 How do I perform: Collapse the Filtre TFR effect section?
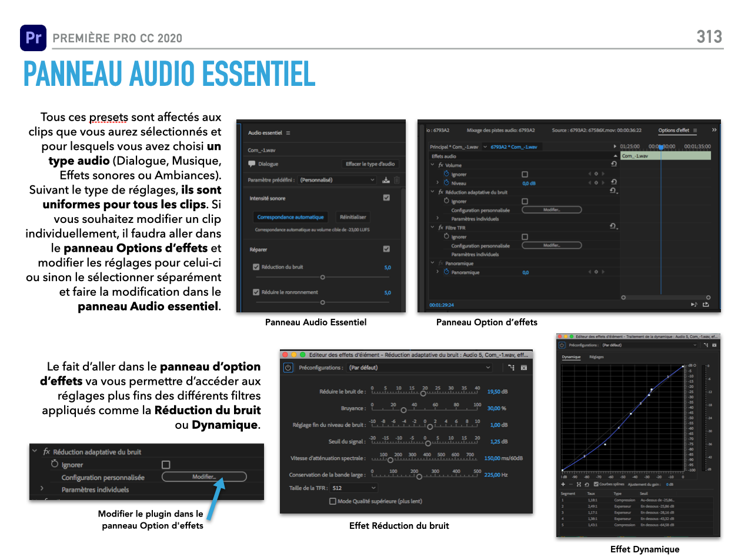[x=432, y=227]
